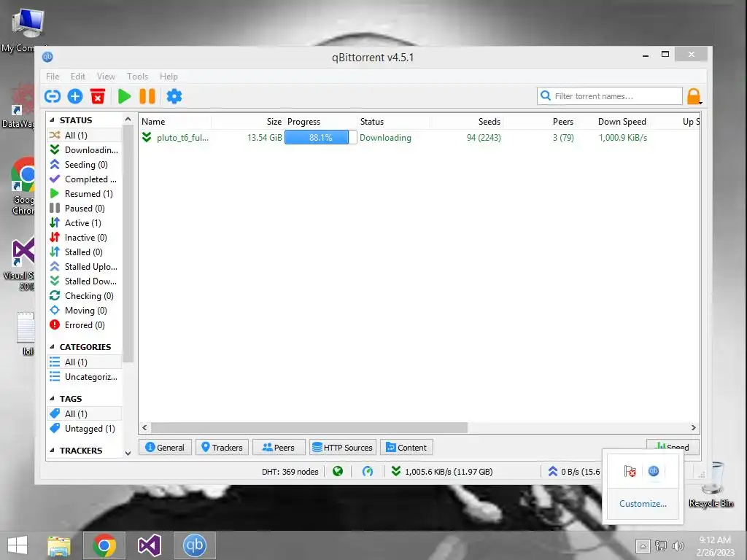Viewport: 747px width, 560px height.
Task: Select the Resumed (1) filter
Action: tap(85, 194)
